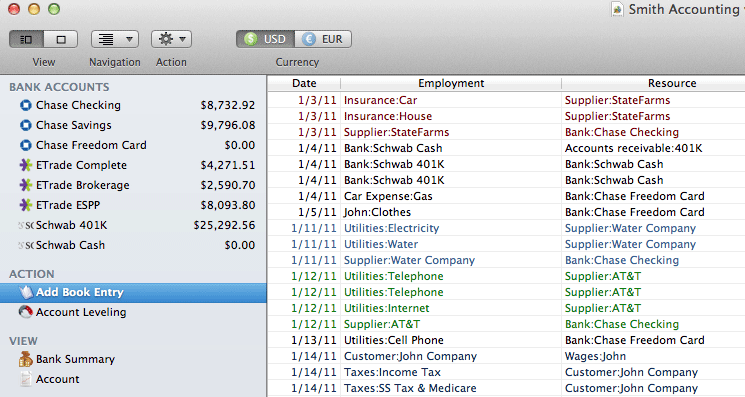The image size is (745, 397).
Task: Select the Insurance:House entry
Action: point(388,116)
